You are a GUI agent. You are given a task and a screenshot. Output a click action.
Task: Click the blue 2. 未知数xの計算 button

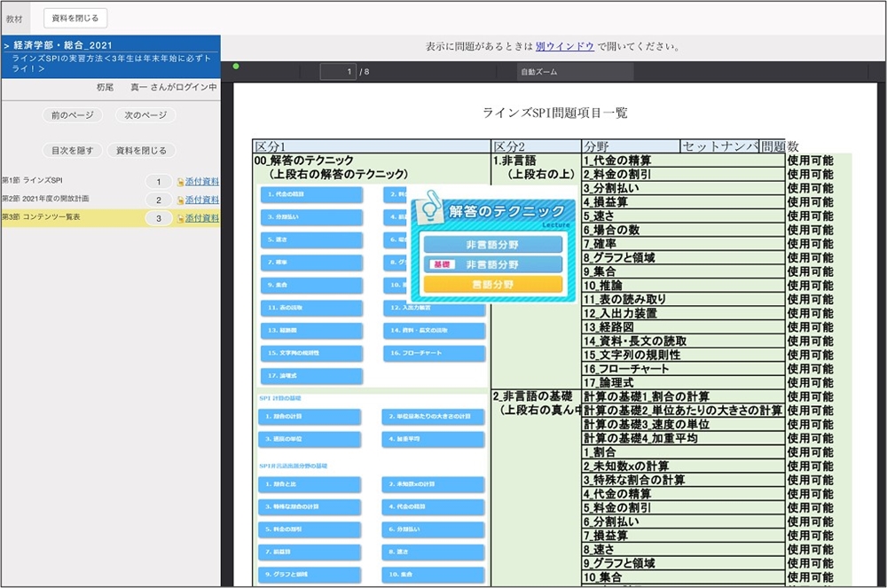(434, 484)
